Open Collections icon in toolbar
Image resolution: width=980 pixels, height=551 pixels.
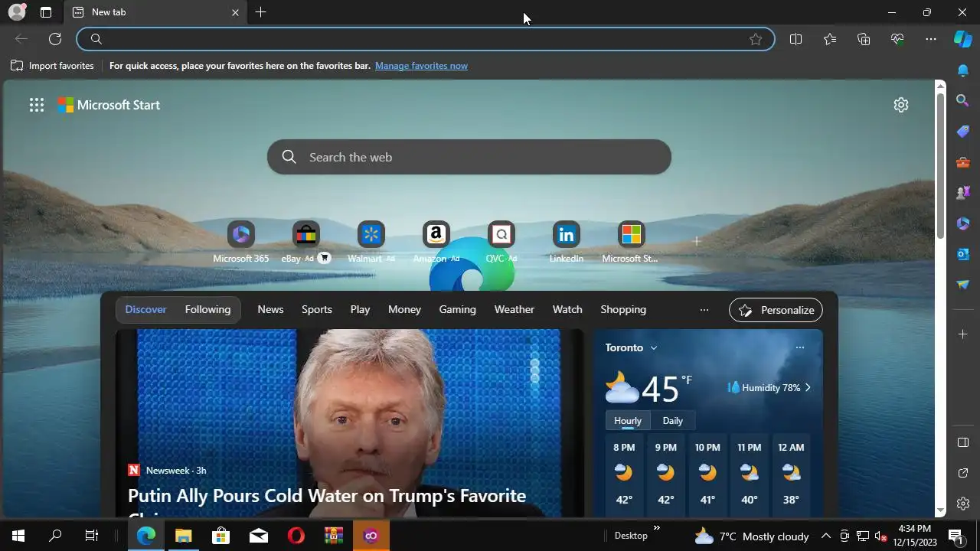tap(864, 39)
